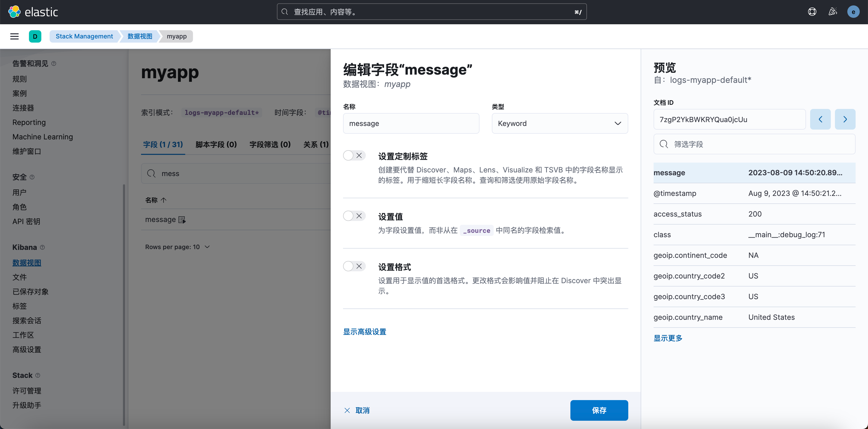Open 数据视图 breadcrumb
868x429 pixels.
tap(140, 36)
